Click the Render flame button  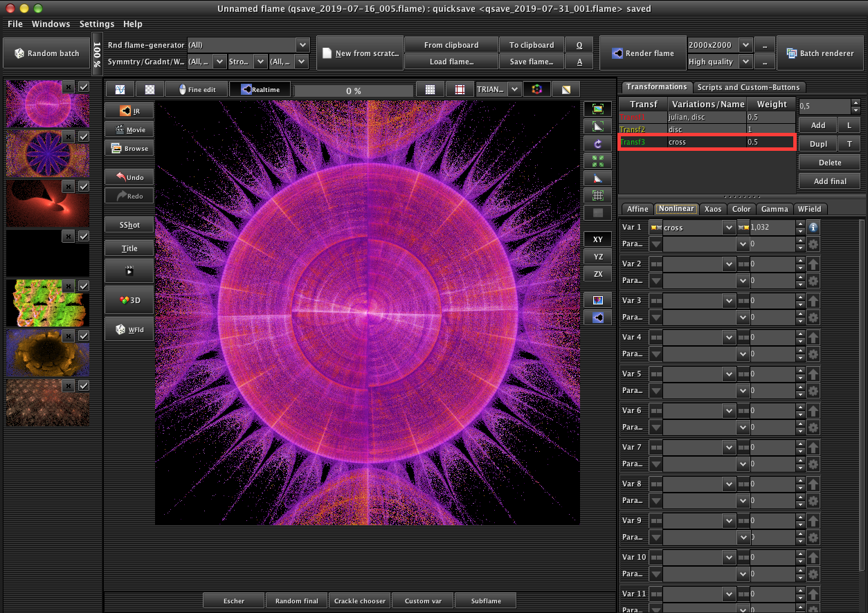click(642, 53)
